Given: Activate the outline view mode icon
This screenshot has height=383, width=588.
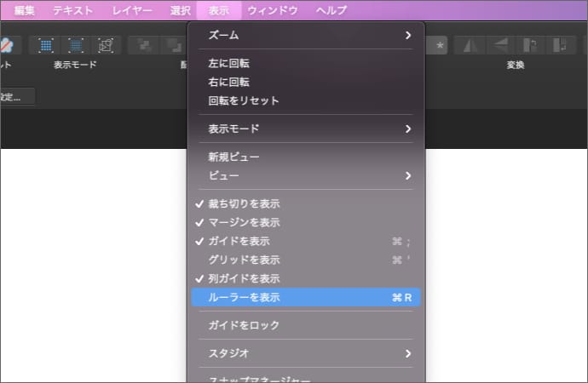Looking at the screenshot, I should (106, 44).
